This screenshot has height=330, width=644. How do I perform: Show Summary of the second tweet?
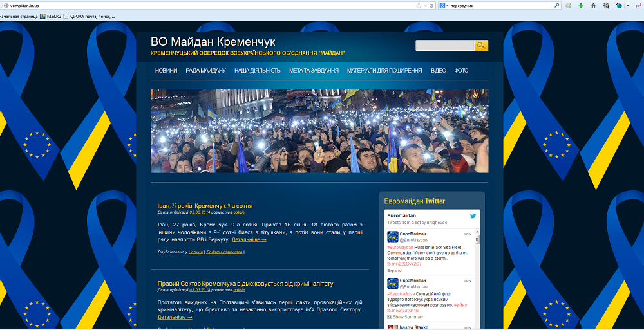pyautogui.click(x=408, y=317)
